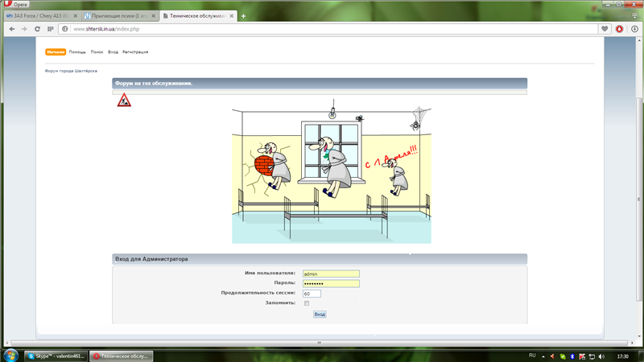Close the ЗАЗ Forza / Chery A13 tab
Screen dimensions: 644x362
click(75, 16)
